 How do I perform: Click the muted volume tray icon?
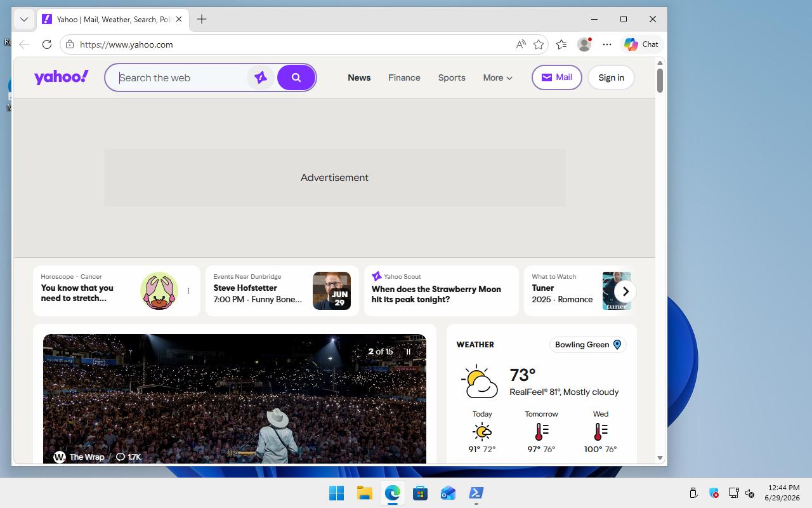point(750,493)
